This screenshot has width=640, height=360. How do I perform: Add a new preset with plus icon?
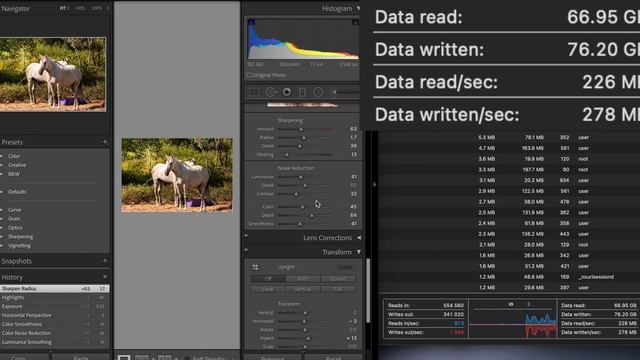click(105, 142)
